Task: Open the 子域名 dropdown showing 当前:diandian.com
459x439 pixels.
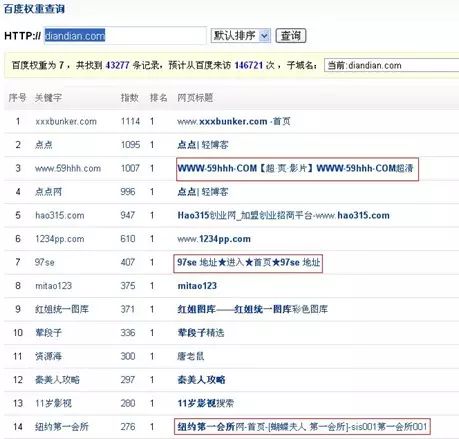Action: tap(392, 65)
